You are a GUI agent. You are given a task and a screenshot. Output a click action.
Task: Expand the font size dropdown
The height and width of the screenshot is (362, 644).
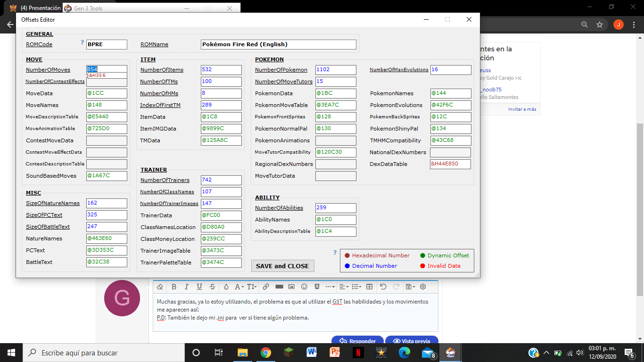tap(252, 287)
